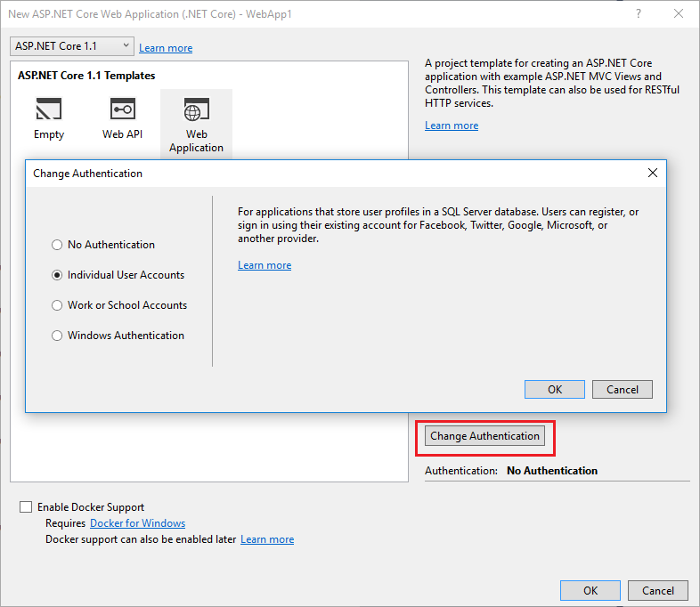Click the 'ASP.NET Core 1.1 Templates' heading
This screenshot has width=700, height=607.
click(x=86, y=76)
